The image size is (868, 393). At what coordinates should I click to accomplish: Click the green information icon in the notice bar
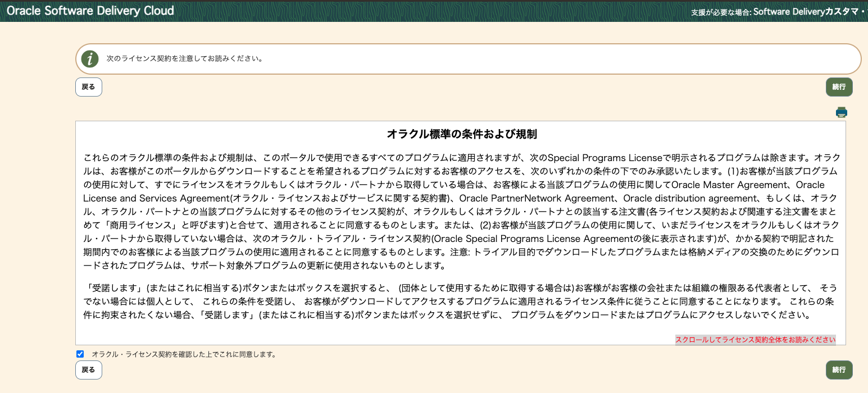point(90,59)
